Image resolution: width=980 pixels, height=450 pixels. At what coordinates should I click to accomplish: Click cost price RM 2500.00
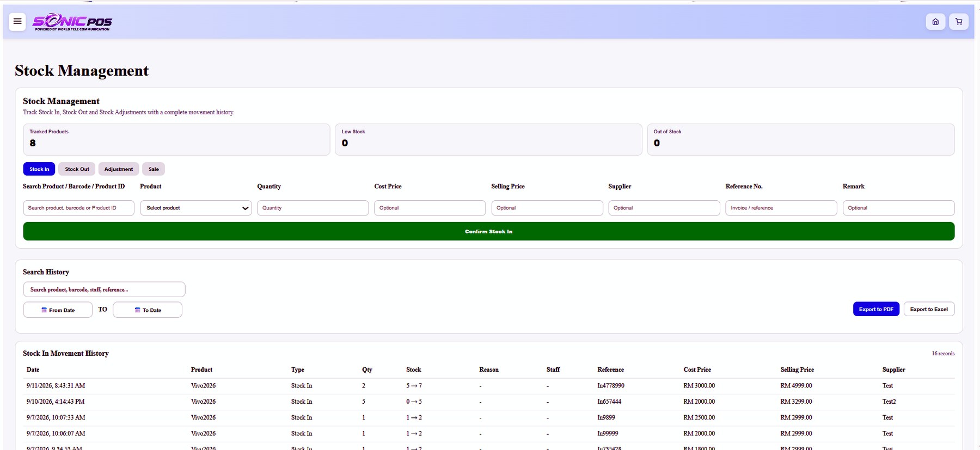(x=699, y=417)
